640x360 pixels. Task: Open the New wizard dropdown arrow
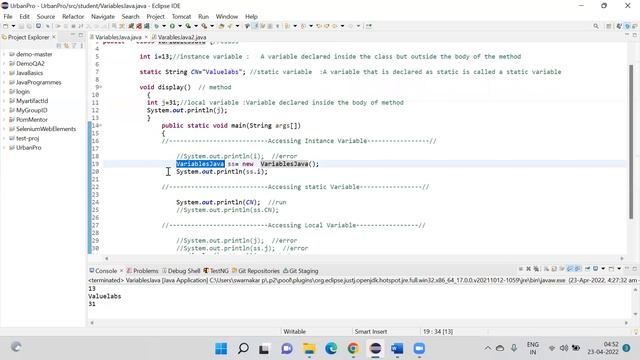point(13,26)
